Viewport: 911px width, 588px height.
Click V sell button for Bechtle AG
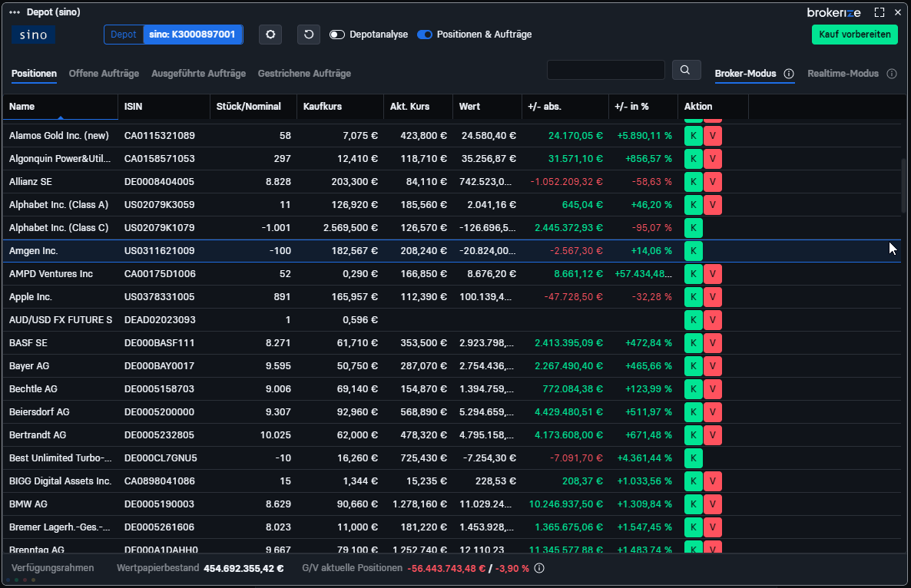(712, 389)
